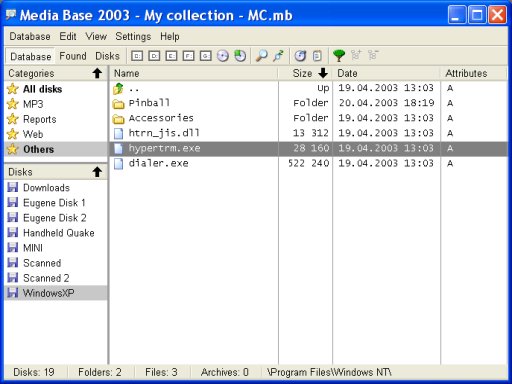Click the htrn_jis.dll file icon
Image resolution: width=512 pixels, height=384 pixels.
[x=118, y=134]
